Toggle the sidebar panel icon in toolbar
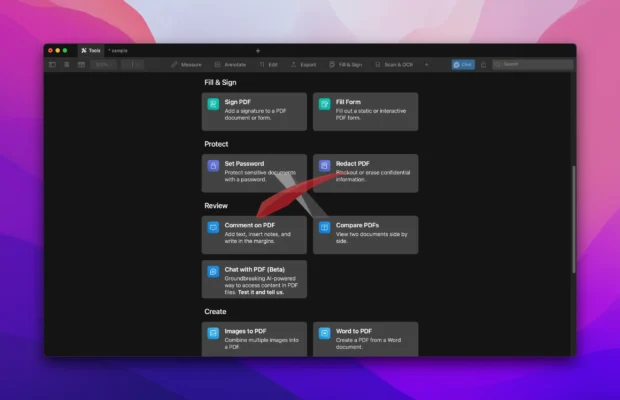The image size is (620, 400). point(52,64)
